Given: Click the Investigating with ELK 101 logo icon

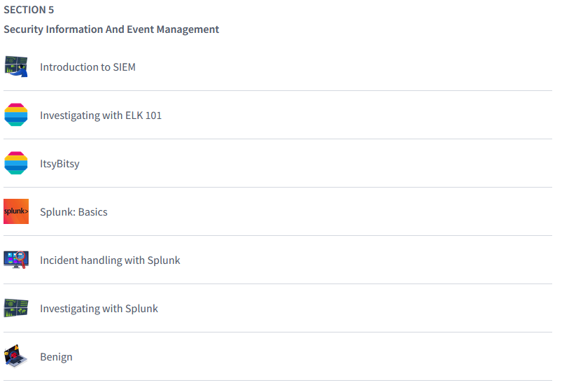Looking at the screenshot, I should click(x=16, y=115).
